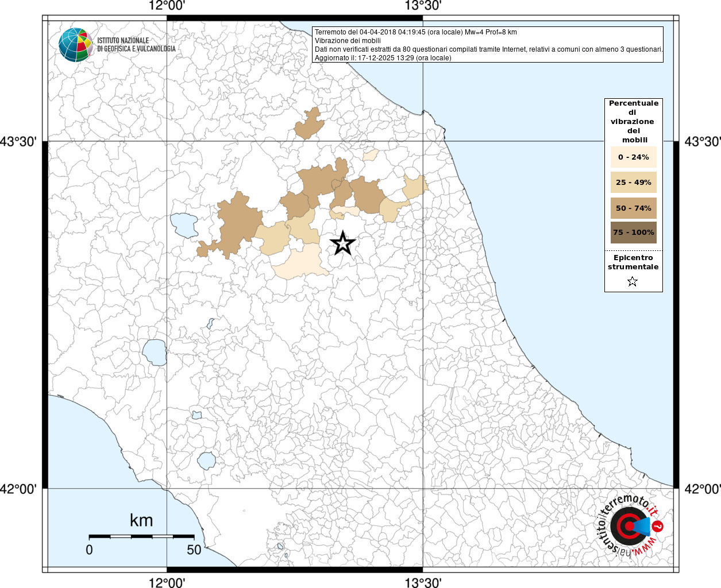Image resolution: width=721 pixels, height=588 pixels.
Task: Click the 'Dati non verificati' description line
Action: click(x=488, y=49)
